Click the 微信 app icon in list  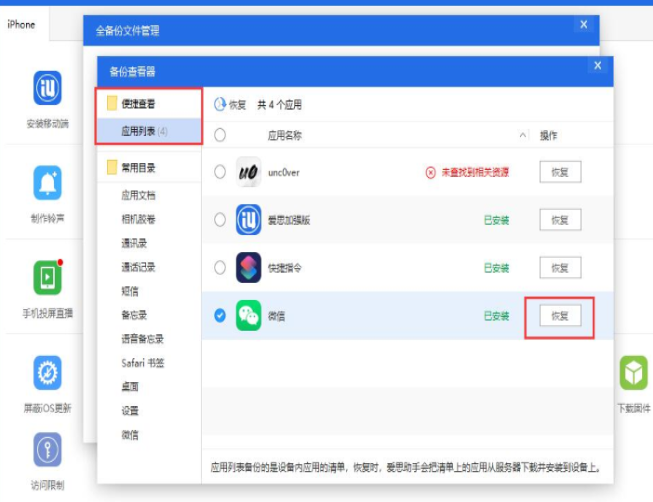pyautogui.click(x=248, y=315)
